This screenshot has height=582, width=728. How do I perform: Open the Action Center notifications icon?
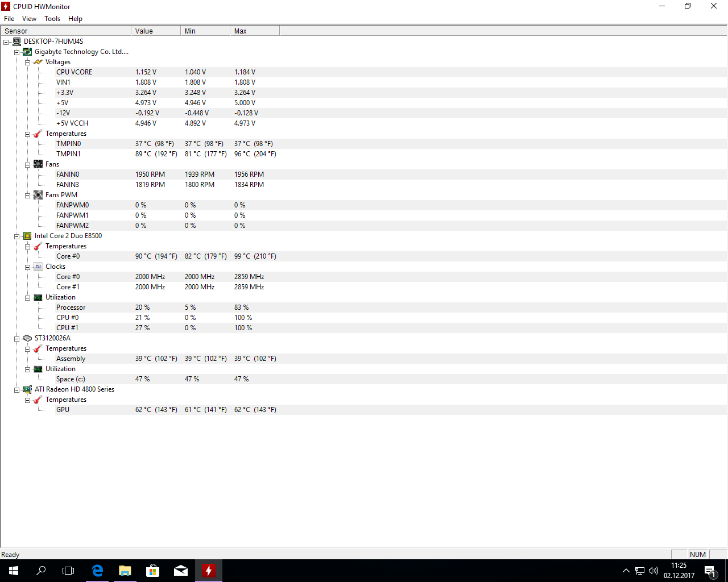pos(710,571)
